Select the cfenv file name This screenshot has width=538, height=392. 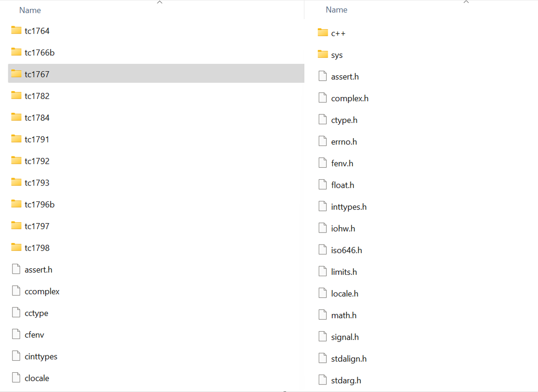[35, 335]
